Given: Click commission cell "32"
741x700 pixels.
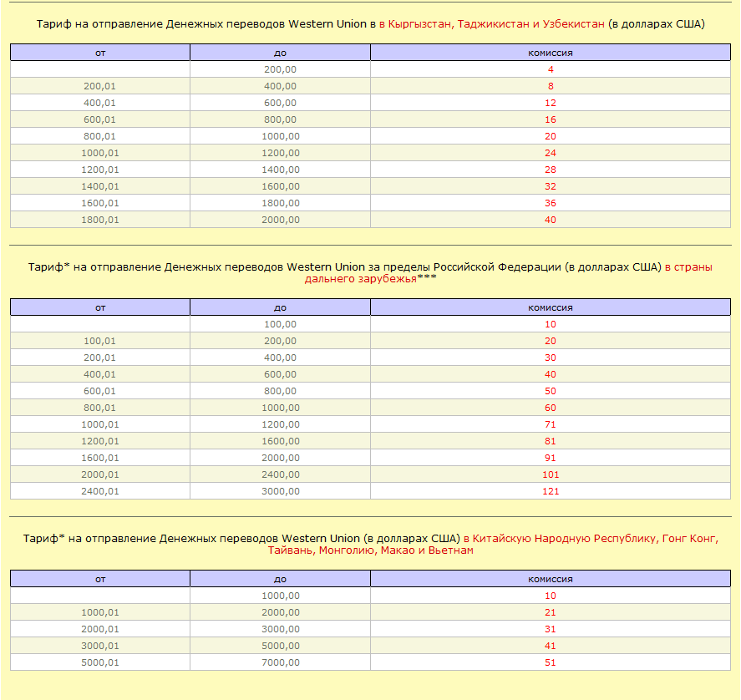Looking at the screenshot, I should (x=551, y=186).
